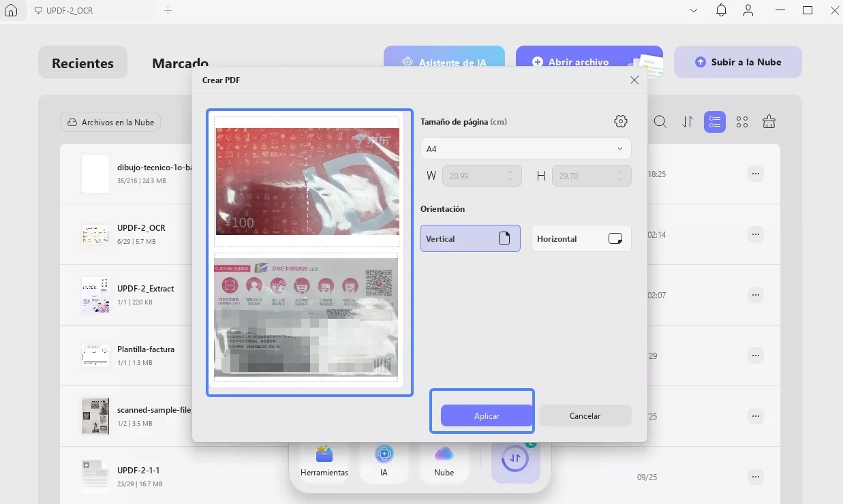Open more options for UPDF-2_OCR file
Image resolution: width=843 pixels, height=504 pixels.
[755, 234]
